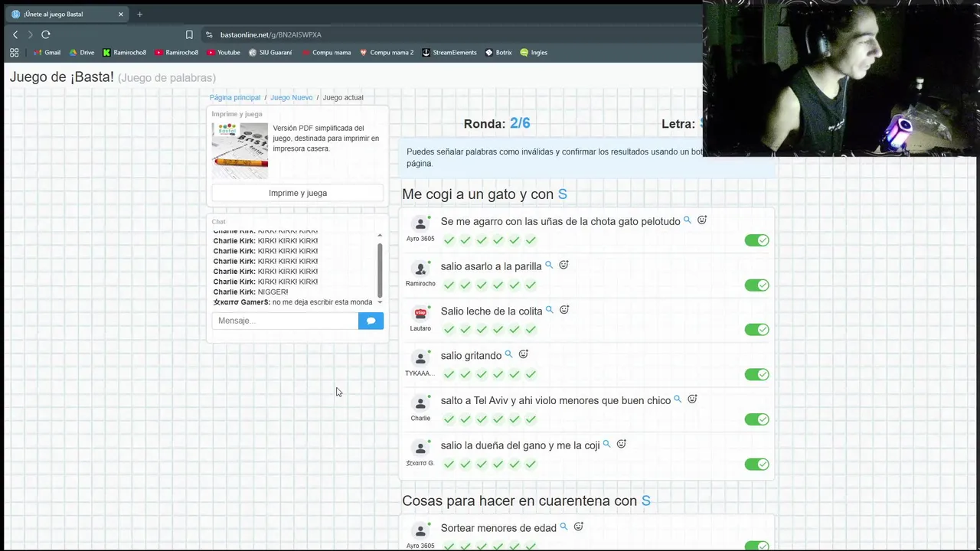
Task: Open the site information icon beside the URL
Action: pyautogui.click(x=209, y=34)
